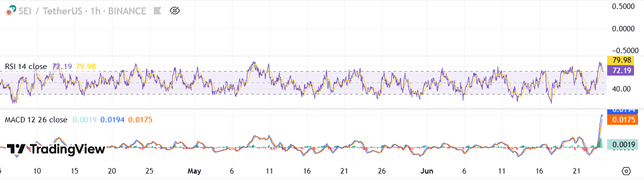Select the MACD 12 26 close legend

click(x=36, y=120)
